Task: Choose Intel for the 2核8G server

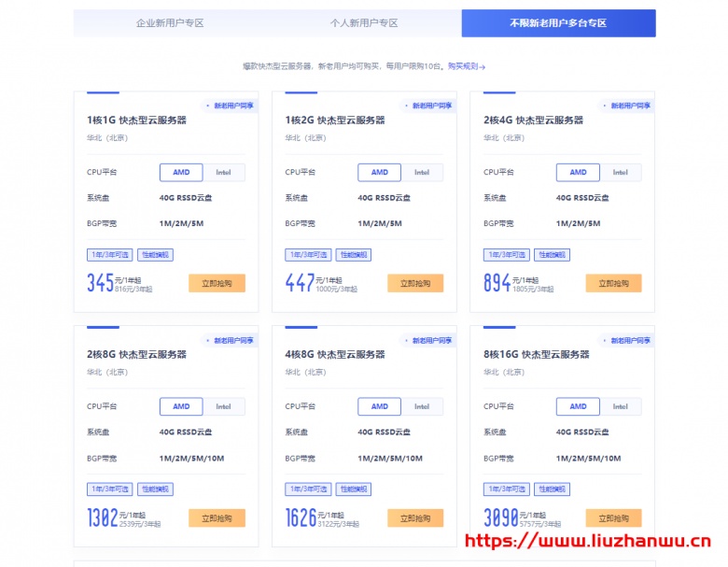Action: click(224, 406)
